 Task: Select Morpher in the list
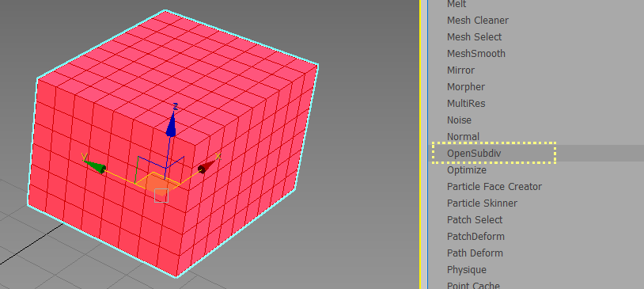pyautogui.click(x=536, y=87)
